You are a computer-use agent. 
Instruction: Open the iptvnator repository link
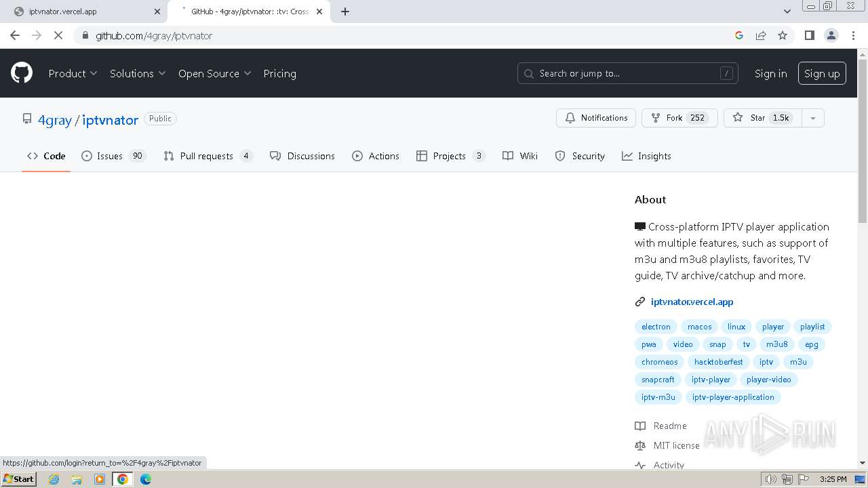point(110,120)
